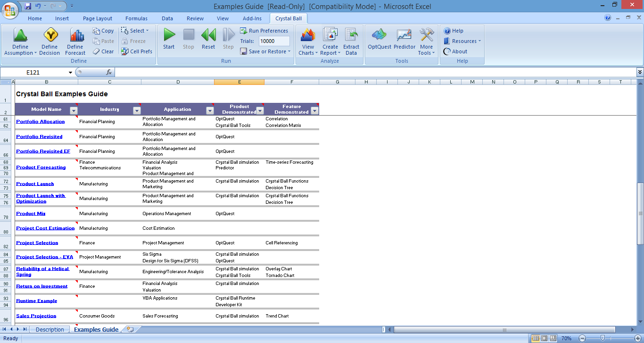
Task: Open the More Tools menu
Action: click(427, 42)
